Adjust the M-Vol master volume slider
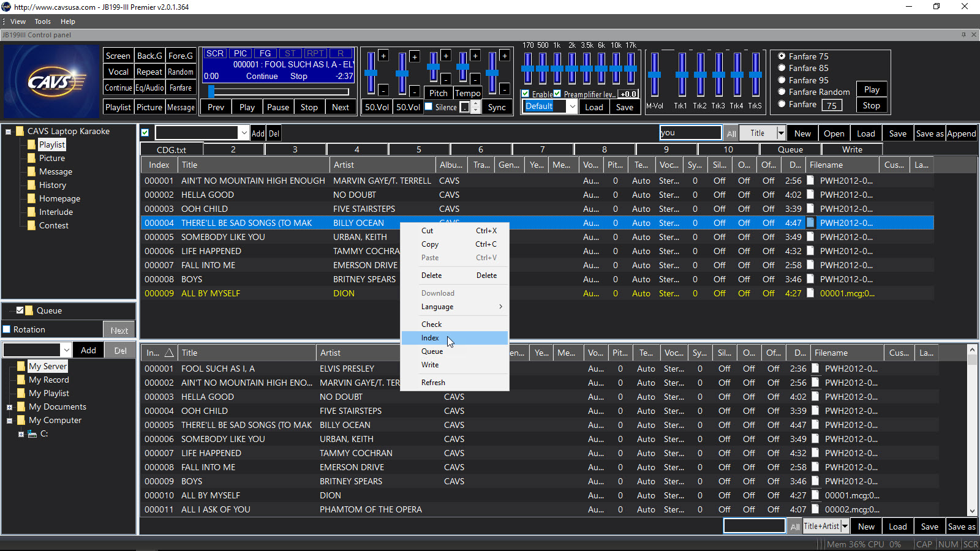The height and width of the screenshot is (551, 980). click(x=654, y=75)
